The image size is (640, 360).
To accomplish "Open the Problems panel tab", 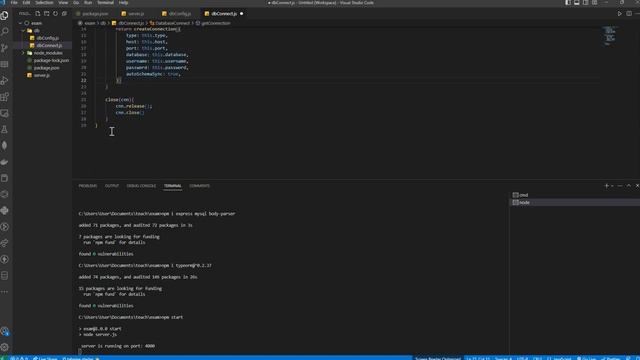I will (x=88, y=186).
